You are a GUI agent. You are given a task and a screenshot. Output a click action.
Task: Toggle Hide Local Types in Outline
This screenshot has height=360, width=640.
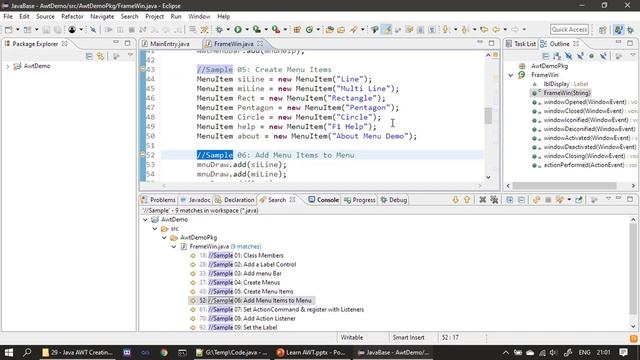coord(603,56)
